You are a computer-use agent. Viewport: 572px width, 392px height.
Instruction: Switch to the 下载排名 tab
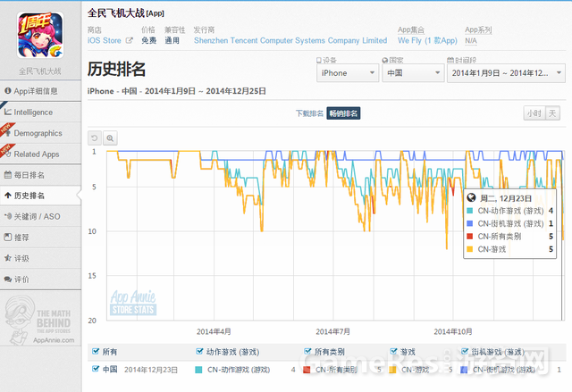coord(309,113)
